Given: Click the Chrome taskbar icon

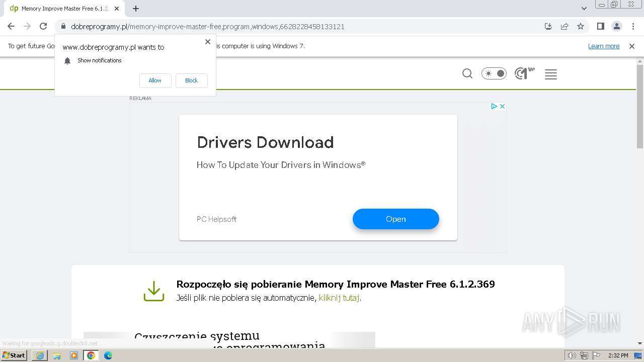Looking at the screenshot, I should coord(91,355).
